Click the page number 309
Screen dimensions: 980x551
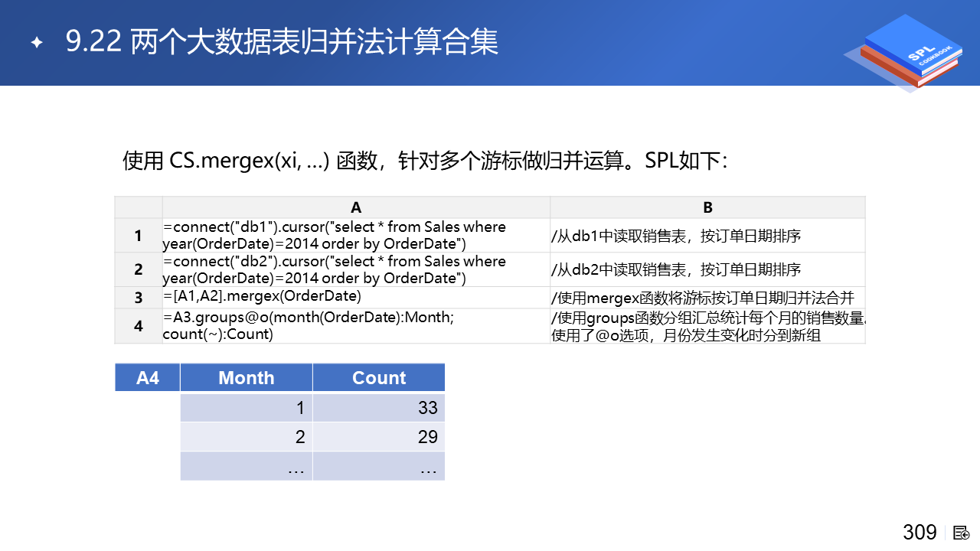[x=920, y=532]
